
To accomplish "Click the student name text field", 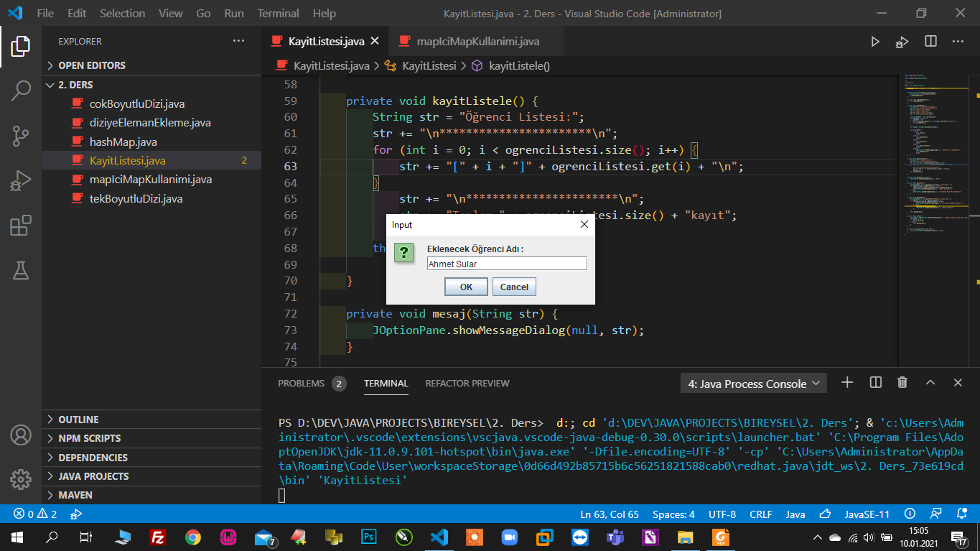I will pyautogui.click(x=506, y=264).
